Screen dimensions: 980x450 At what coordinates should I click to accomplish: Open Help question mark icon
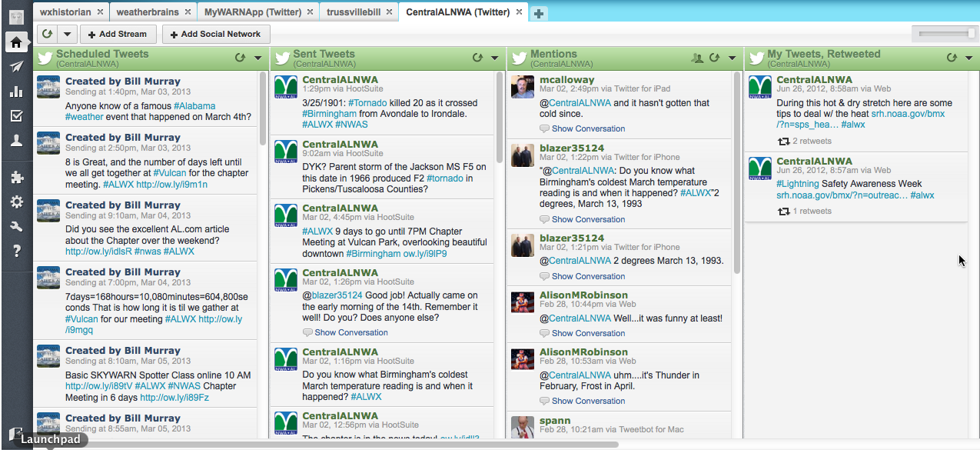click(16, 251)
